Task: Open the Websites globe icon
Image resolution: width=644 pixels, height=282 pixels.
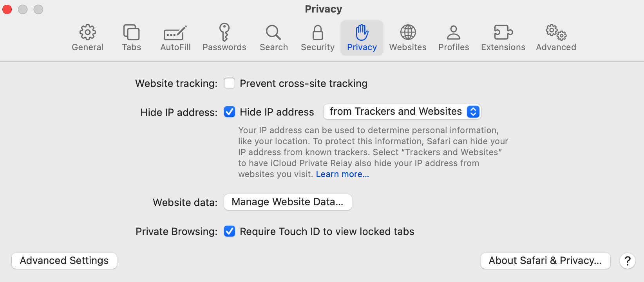Action: pos(408,33)
